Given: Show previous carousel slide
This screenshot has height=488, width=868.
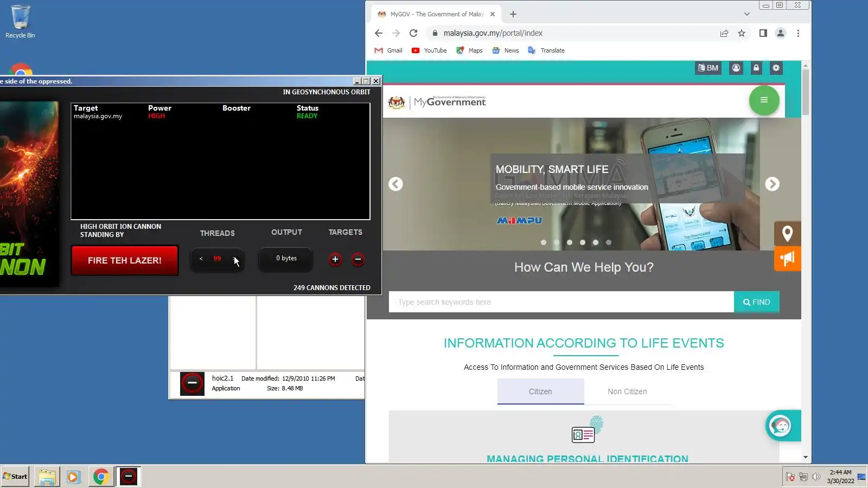Looking at the screenshot, I should pyautogui.click(x=395, y=184).
